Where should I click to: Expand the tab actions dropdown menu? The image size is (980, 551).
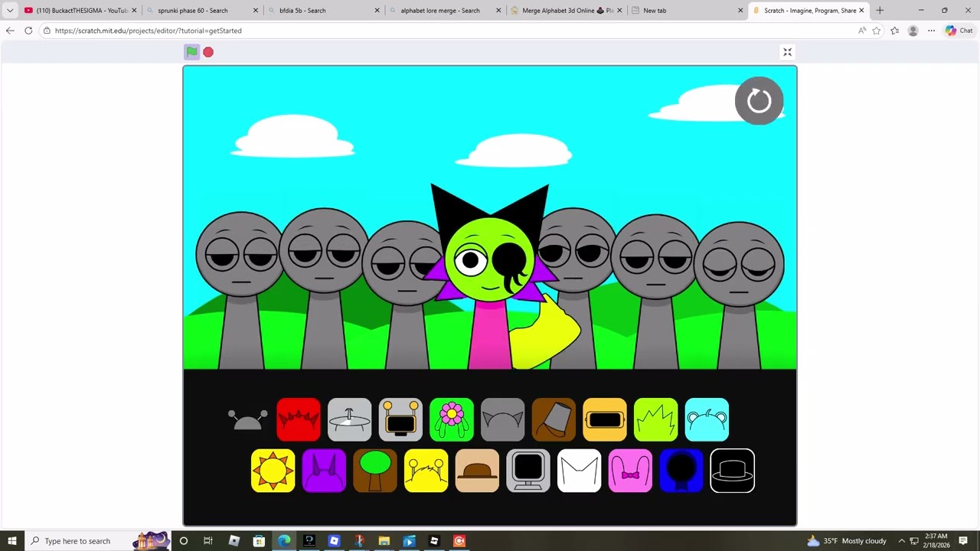pos(10,11)
